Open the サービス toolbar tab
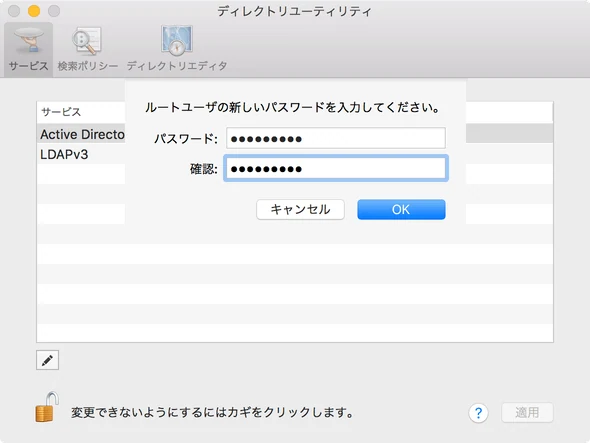This screenshot has height=443, width=590. pos(29,50)
